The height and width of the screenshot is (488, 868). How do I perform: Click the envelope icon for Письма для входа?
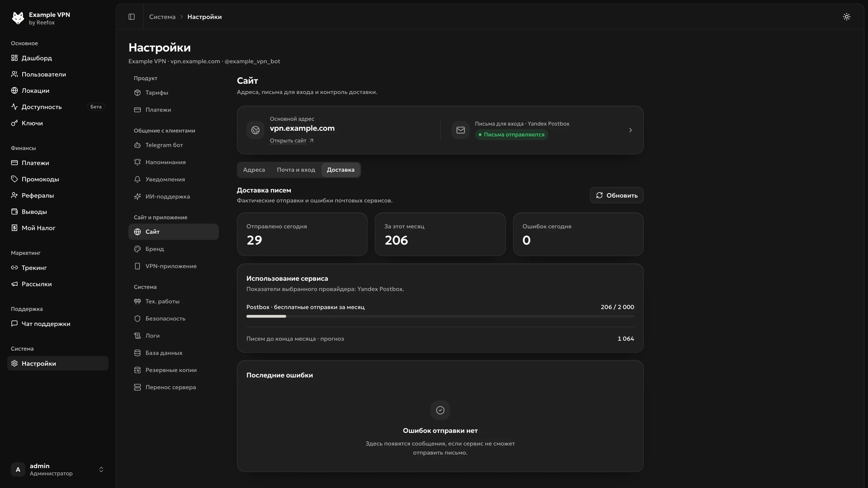point(460,130)
